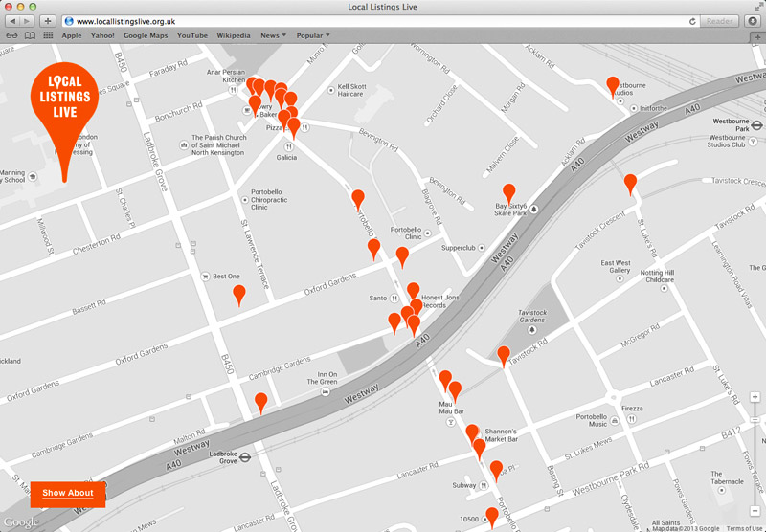The width and height of the screenshot is (766, 532).
Task: Expand the News bookmarks dropdown
Action: 273,35
